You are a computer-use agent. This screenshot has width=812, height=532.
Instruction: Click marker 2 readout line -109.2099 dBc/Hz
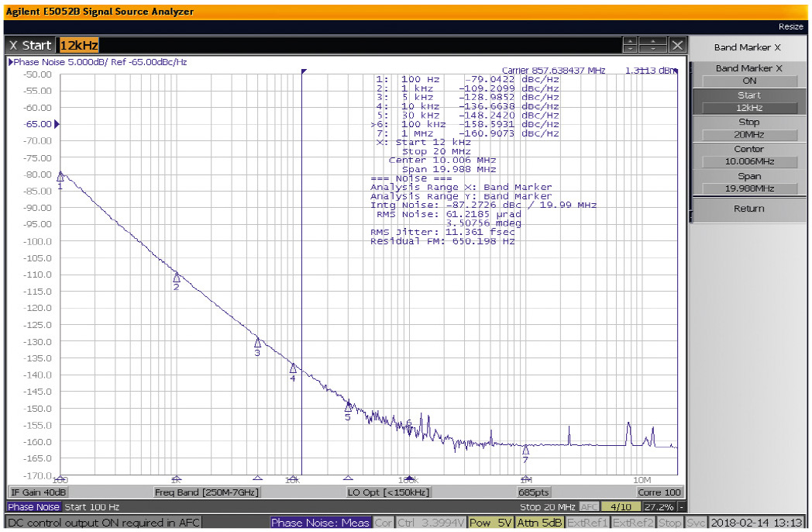click(468, 88)
